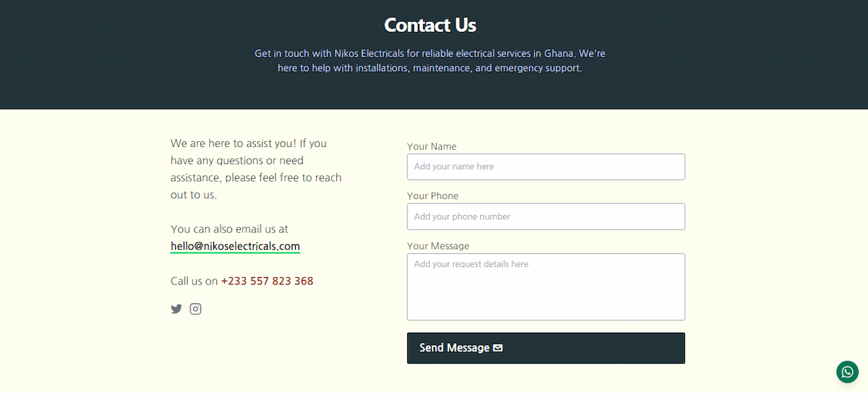Click the "You can also email us at" text
This screenshot has width=868, height=393.
pos(229,229)
